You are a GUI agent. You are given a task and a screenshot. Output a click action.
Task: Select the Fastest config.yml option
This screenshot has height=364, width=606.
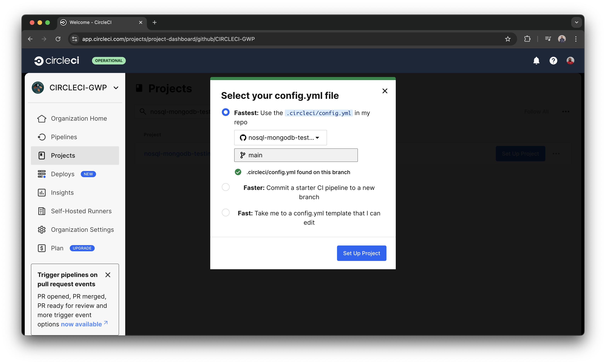(225, 112)
